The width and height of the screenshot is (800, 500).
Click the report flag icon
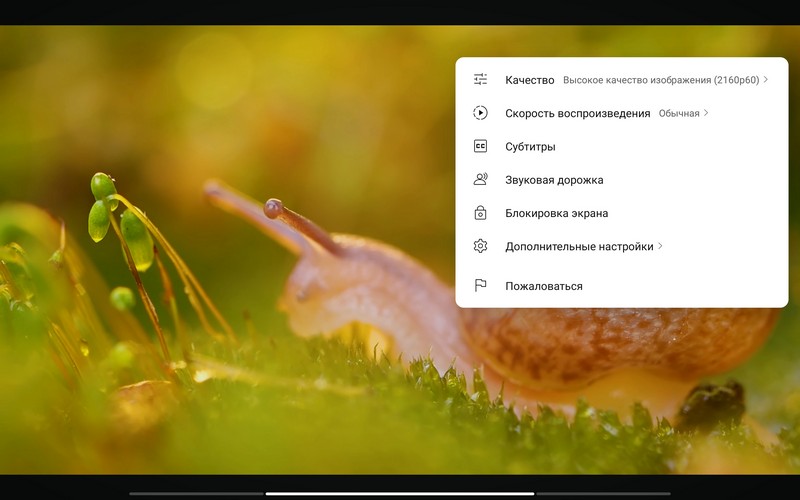click(480, 286)
